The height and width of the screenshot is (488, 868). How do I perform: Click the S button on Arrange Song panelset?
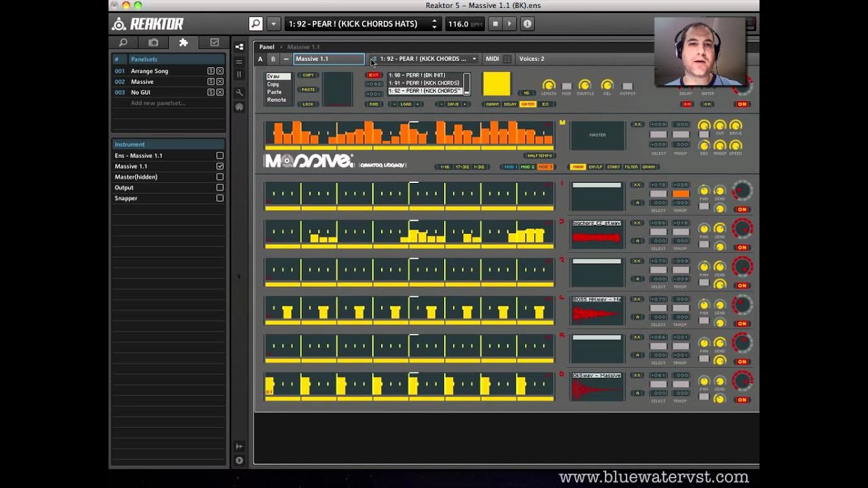point(211,71)
